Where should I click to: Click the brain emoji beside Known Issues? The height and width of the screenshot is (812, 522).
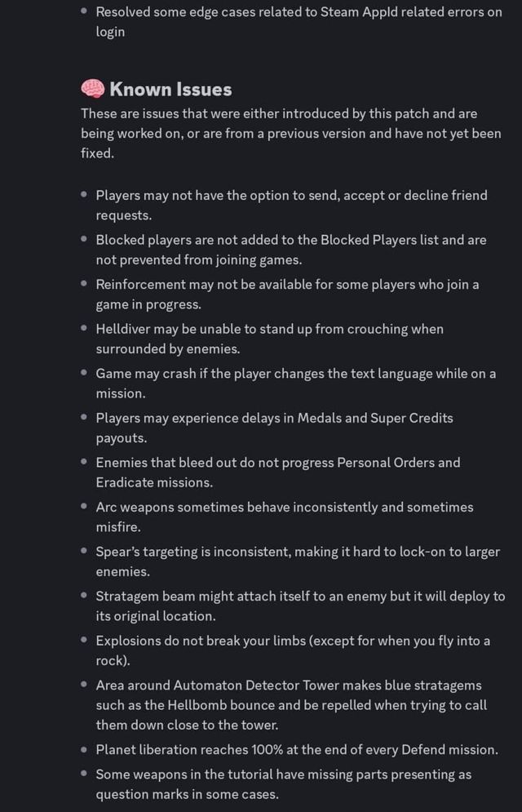[x=92, y=89]
